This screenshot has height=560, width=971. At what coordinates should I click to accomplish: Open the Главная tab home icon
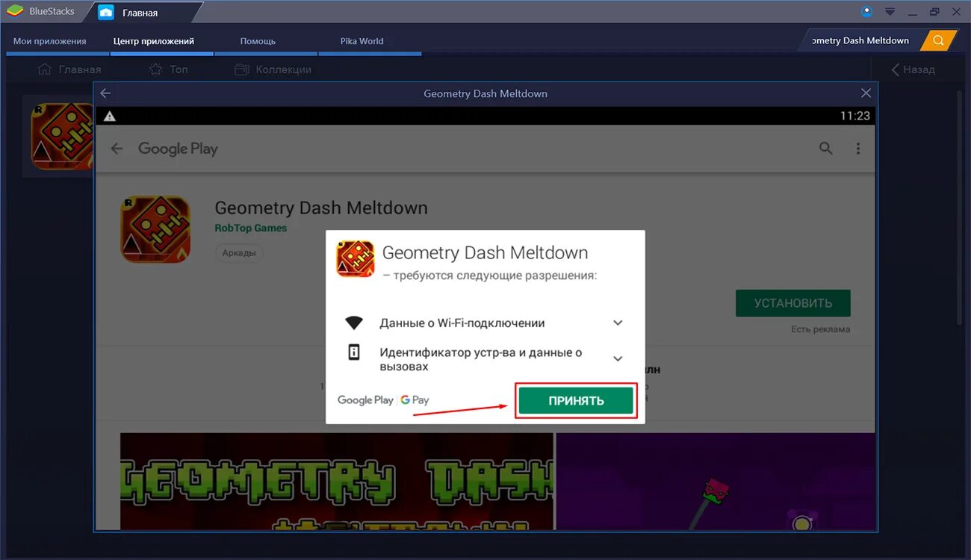pos(106,12)
